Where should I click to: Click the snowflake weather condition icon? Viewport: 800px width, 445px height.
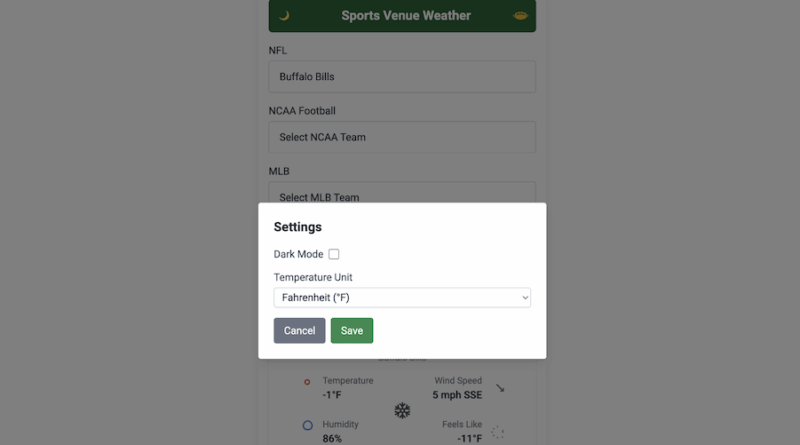coord(402,410)
